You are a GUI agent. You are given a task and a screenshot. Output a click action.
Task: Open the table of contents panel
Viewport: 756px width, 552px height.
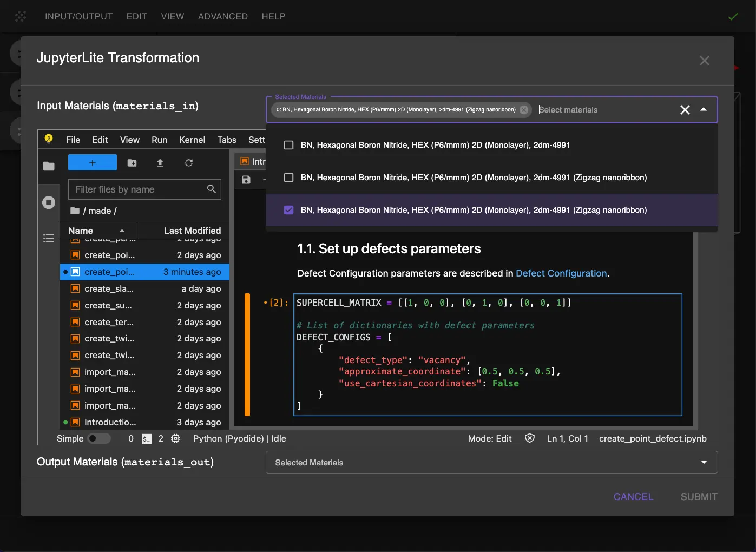click(49, 238)
